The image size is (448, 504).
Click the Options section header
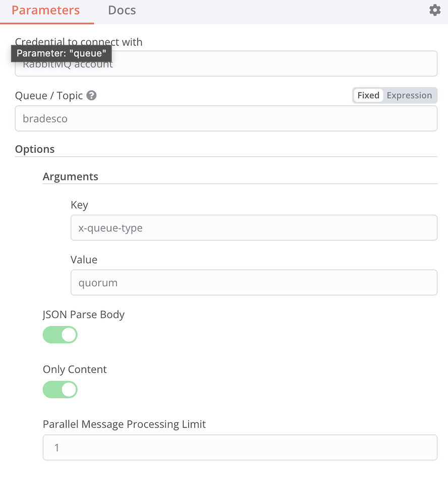35,149
